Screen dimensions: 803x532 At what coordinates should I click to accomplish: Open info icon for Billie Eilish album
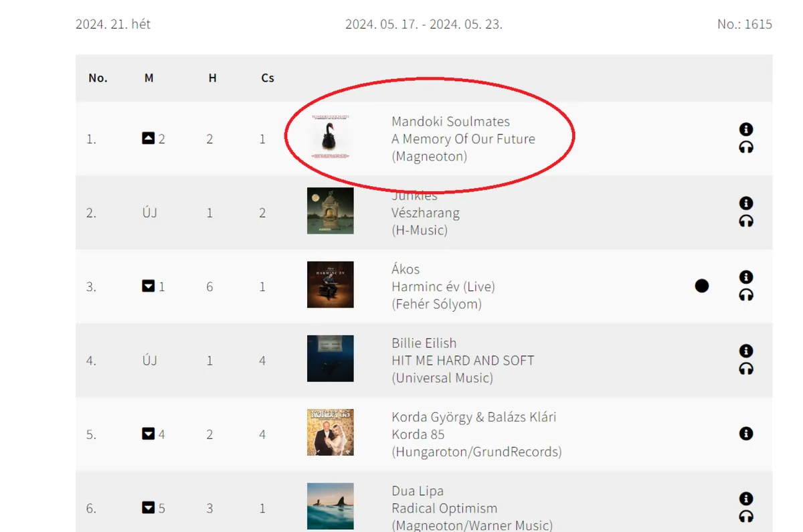tap(746, 351)
